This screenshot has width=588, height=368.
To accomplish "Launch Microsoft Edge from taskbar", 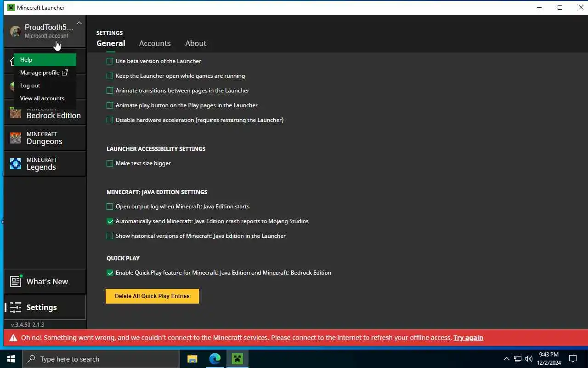I will pyautogui.click(x=215, y=359).
